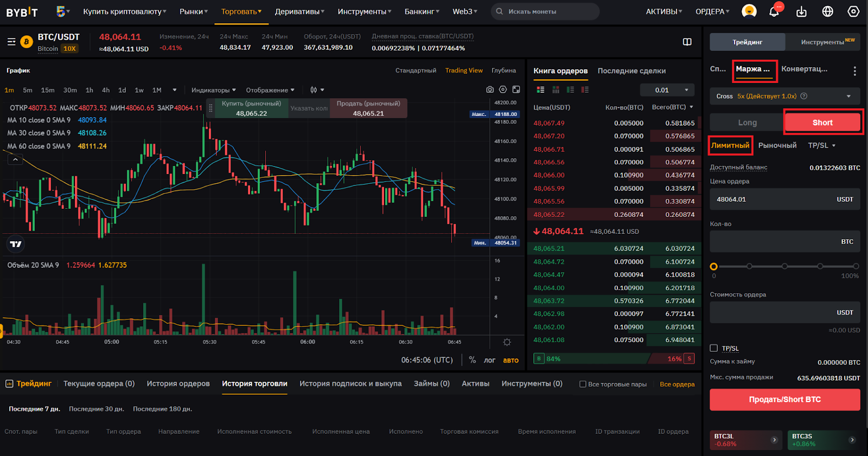Open the Derivatives menu
Viewport: 868px width, 456px height.
[299, 11]
